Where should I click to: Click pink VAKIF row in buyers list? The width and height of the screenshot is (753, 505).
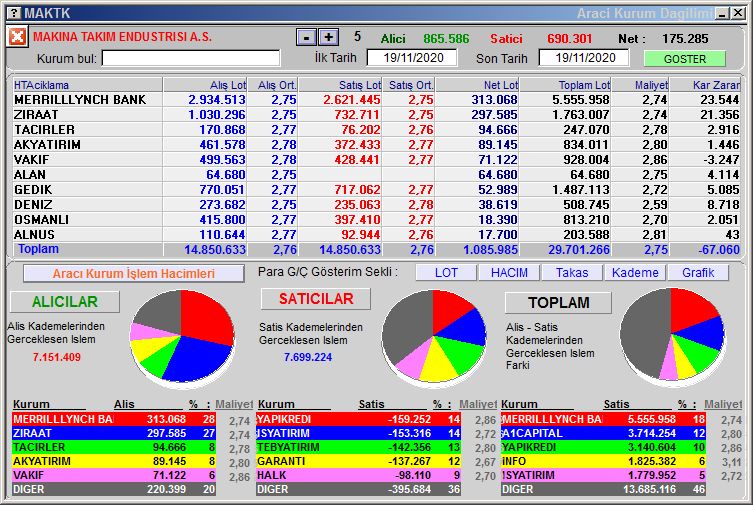point(114,475)
